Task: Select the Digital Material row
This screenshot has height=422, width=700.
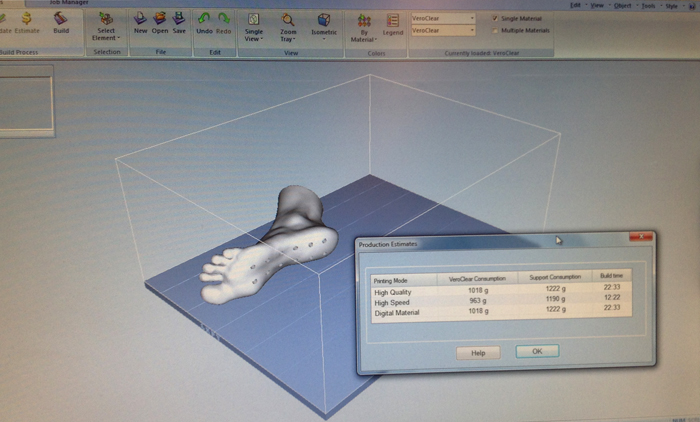Action: pyautogui.click(x=501, y=310)
